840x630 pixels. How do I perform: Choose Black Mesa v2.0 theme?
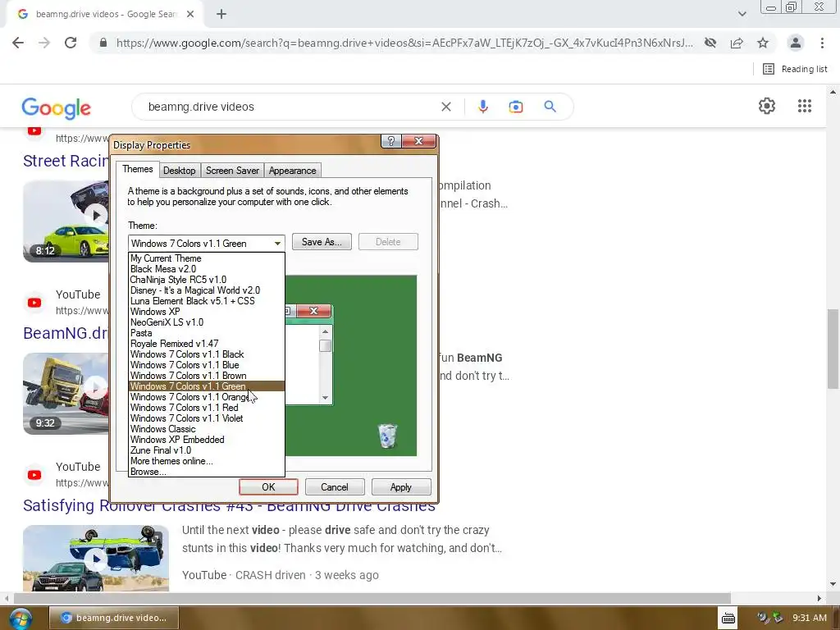[x=206, y=269]
